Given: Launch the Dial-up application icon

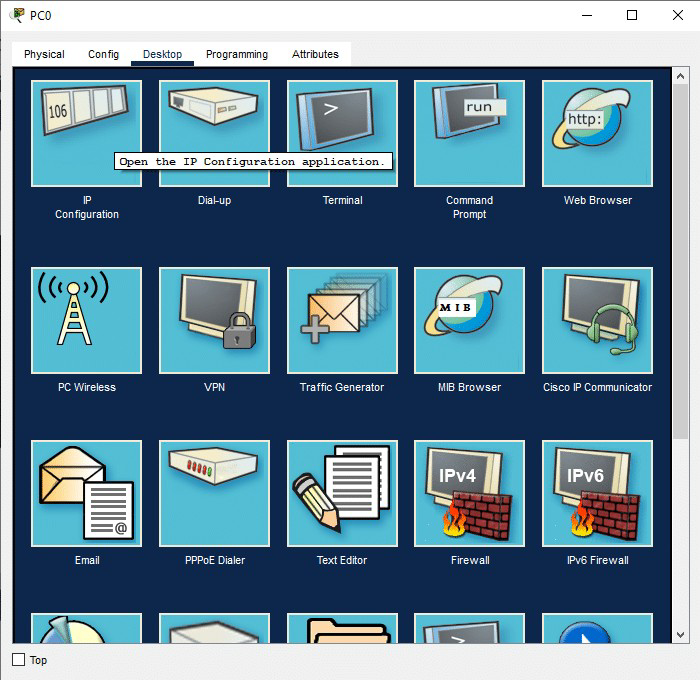Looking at the screenshot, I should pos(214,133).
